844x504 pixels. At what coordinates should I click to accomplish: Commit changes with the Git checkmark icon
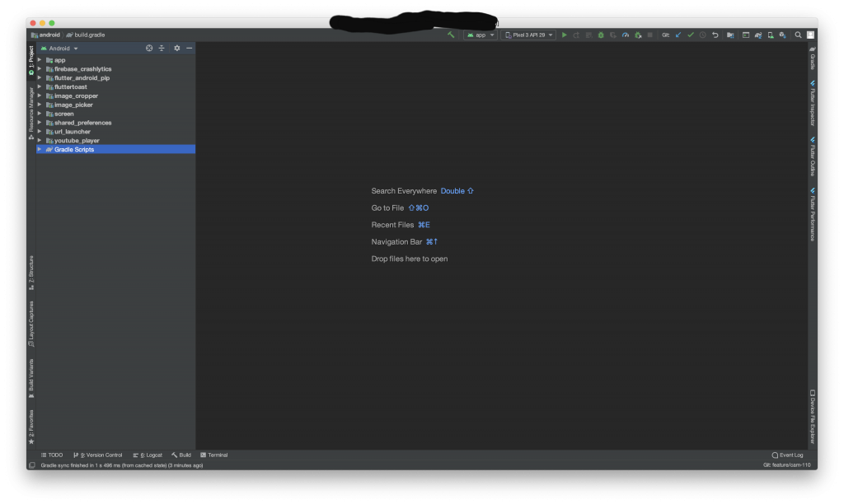(x=691, y=35)
